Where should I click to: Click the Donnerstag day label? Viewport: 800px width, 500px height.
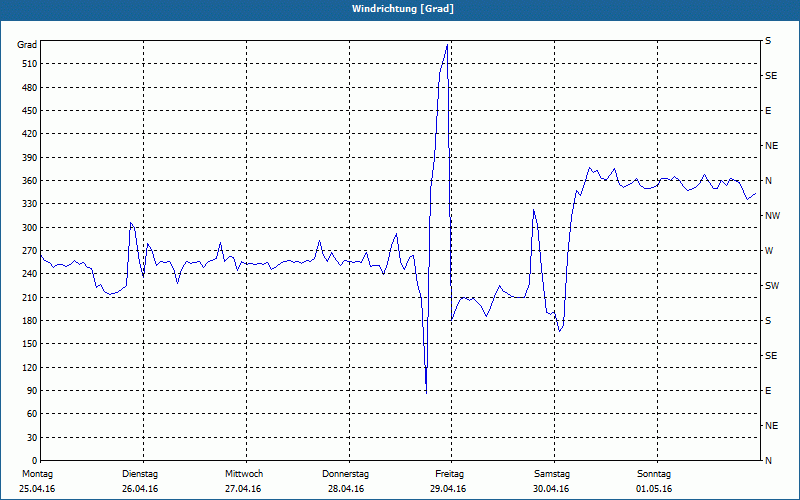345,474
